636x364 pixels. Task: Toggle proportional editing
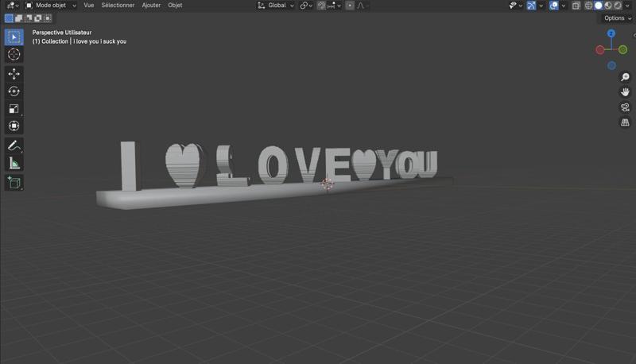[350, 6]
